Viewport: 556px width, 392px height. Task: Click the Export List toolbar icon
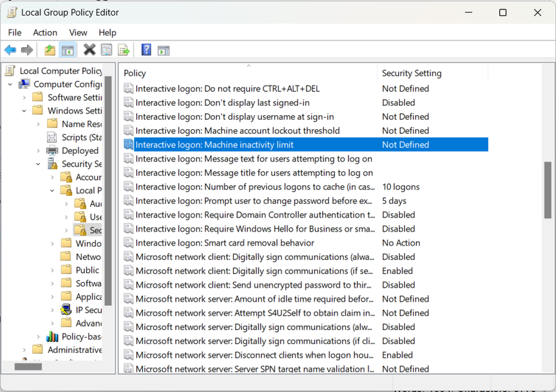[x=123, y=49]
